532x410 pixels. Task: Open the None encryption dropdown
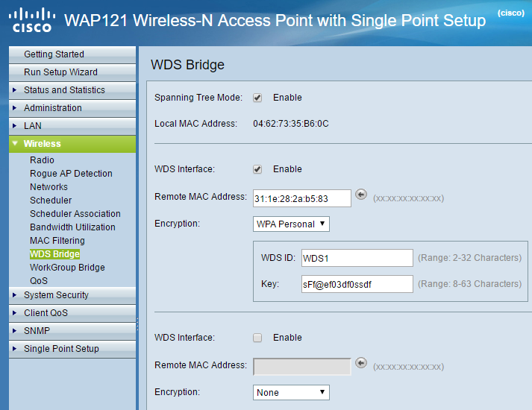click(x=291, y=392)
